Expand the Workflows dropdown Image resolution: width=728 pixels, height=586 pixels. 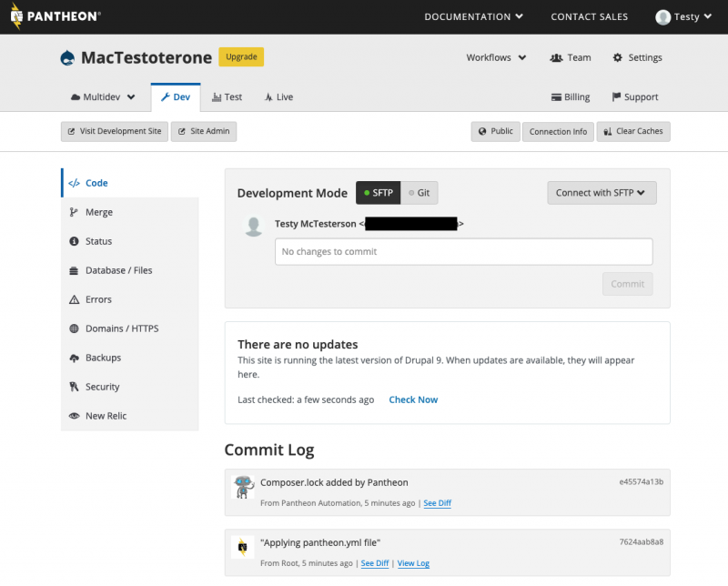pos(496,57)
